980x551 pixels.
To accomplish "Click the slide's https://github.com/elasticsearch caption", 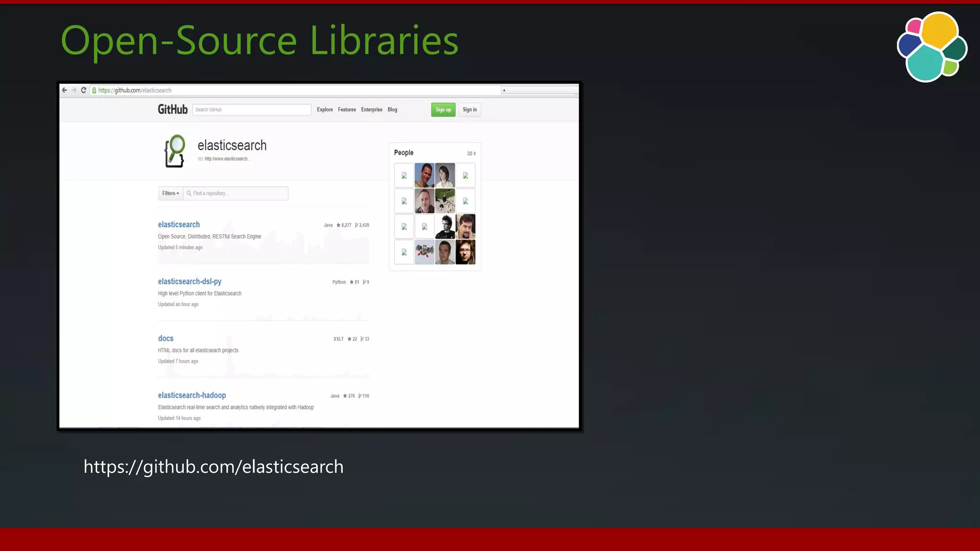I will point(213,467).
